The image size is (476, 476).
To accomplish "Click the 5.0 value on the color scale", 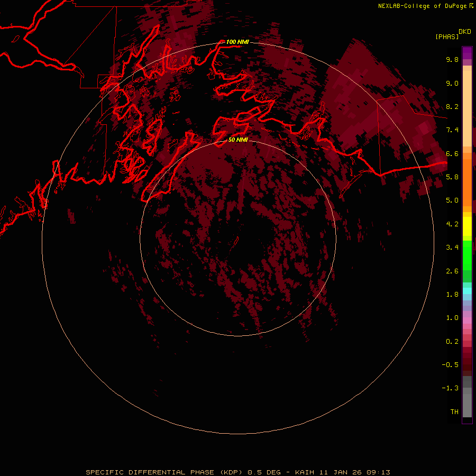I will (x=452, y=200).
